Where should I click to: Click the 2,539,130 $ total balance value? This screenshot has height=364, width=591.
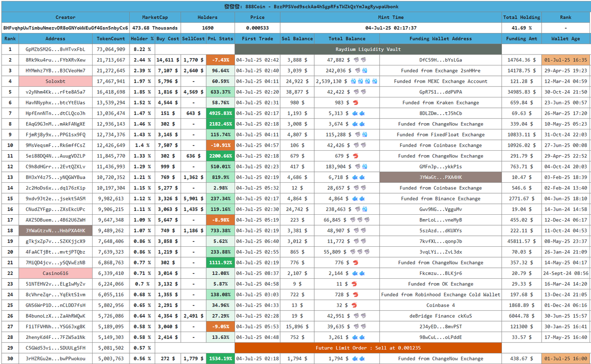332,81
